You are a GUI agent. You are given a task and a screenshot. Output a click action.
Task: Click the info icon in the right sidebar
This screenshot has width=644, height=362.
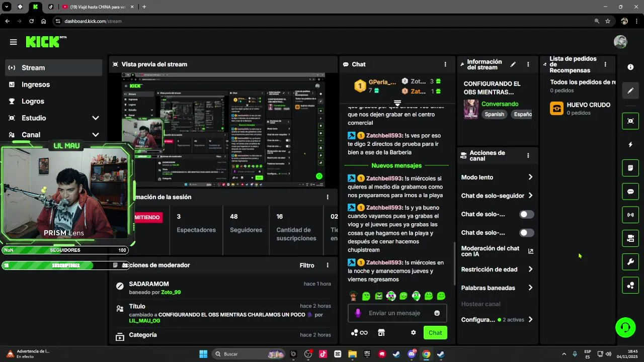pyautogui.click(x=630, y=67)
